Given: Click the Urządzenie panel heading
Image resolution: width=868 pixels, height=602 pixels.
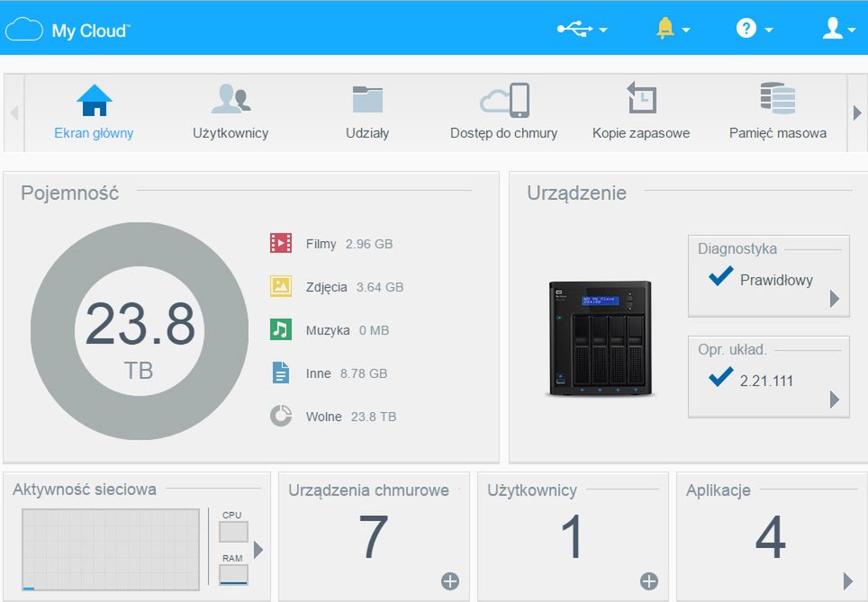Looking at the screenshot, I should coord(576,193).
